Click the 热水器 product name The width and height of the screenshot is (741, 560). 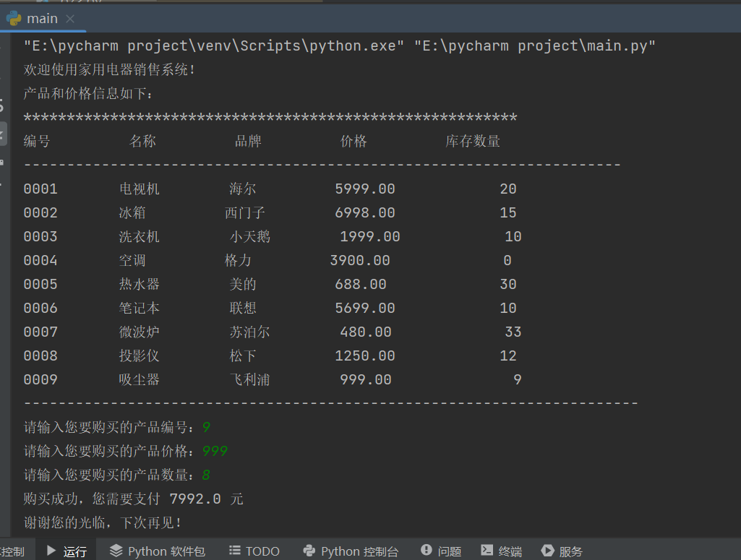coord(139,284)
